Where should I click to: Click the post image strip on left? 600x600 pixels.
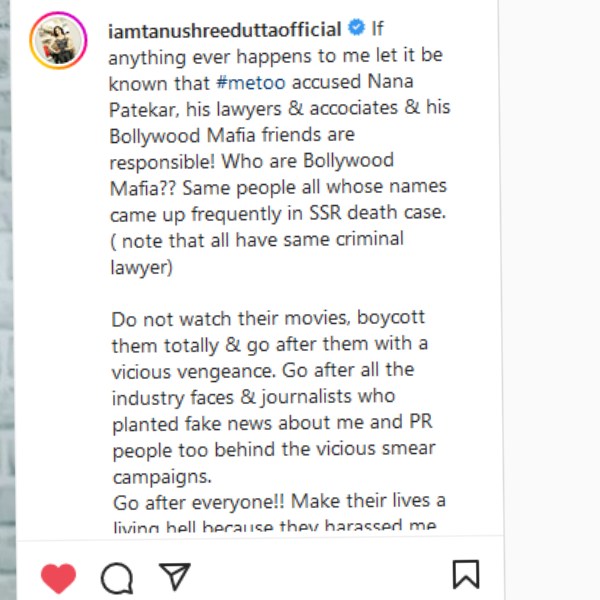pos(7,300)
